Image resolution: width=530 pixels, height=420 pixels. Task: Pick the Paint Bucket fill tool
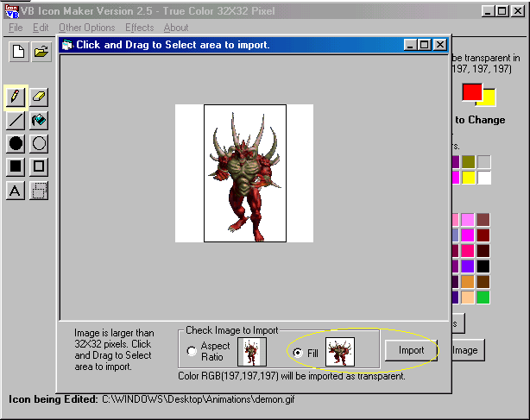coord(39,121)
